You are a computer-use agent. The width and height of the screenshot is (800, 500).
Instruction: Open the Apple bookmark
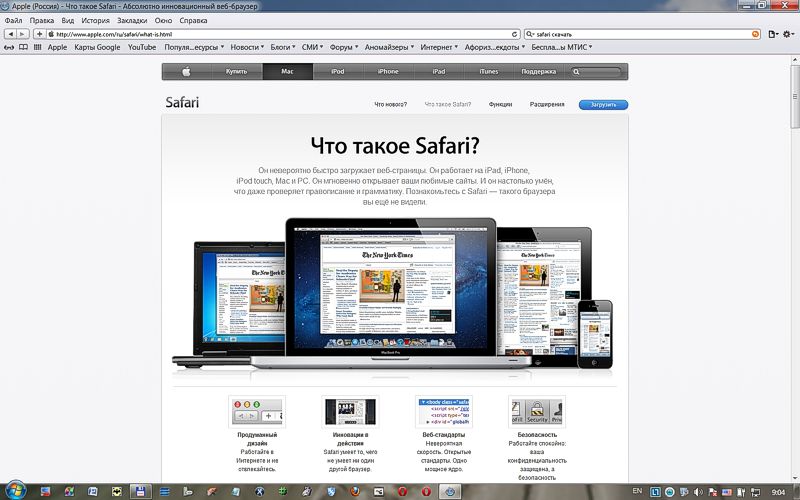point(57,47)
